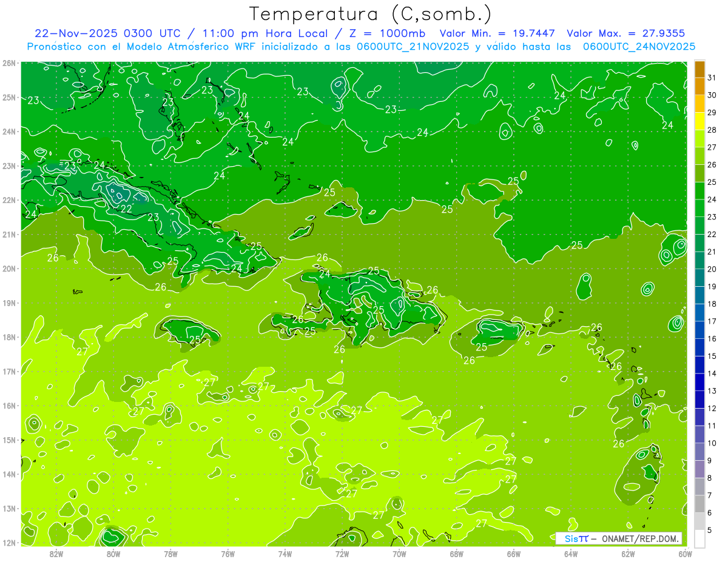Click the legend scale value '31'
The width and height of the screenshot is (728, 562).
click(712, 78)
